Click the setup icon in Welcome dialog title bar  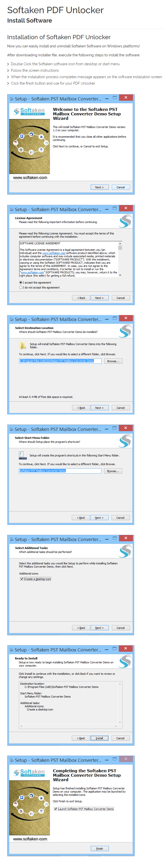point(11,99)
